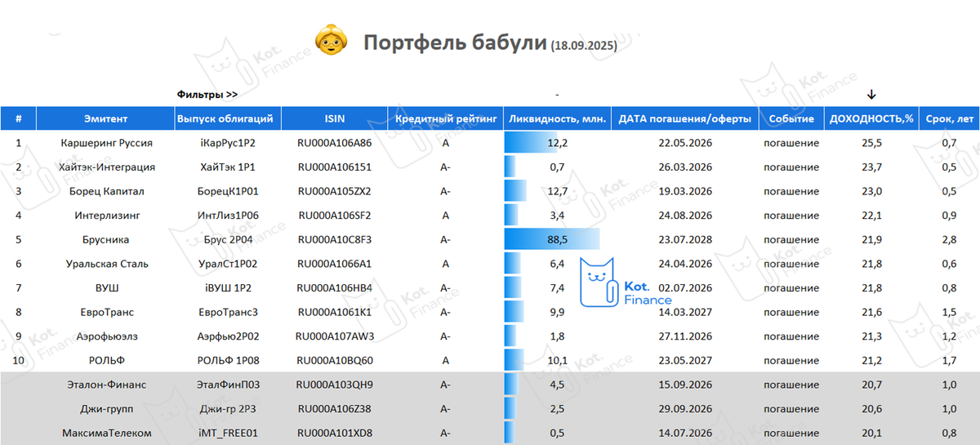Click the ДАТА погашения/оферты column header

click(685, 118)
